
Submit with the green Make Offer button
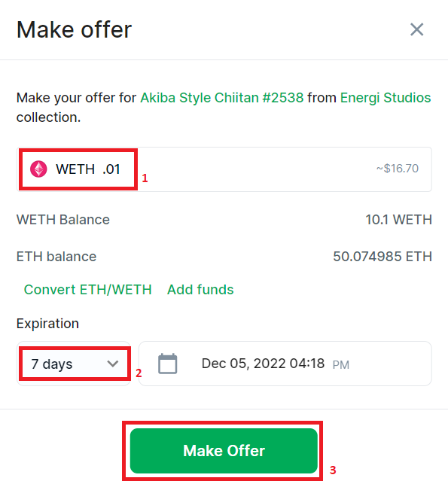224,451
